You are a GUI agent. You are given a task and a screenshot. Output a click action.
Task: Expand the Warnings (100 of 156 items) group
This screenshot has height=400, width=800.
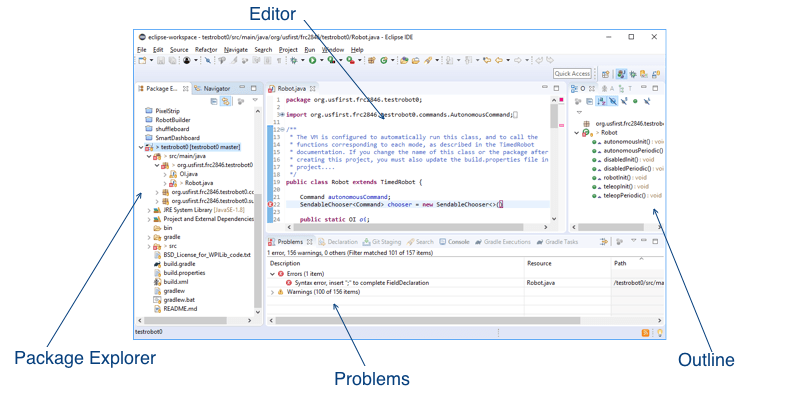(x=272, y=292)
